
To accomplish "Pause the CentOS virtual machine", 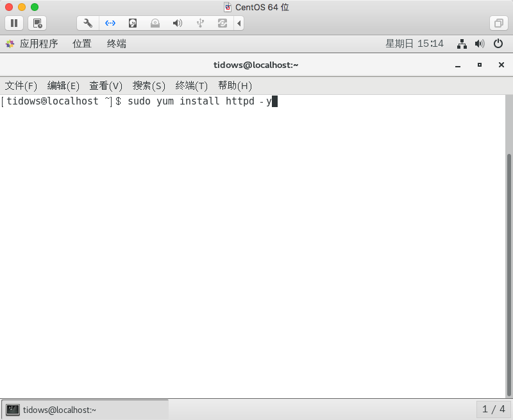I will click(x=14, y=23).
